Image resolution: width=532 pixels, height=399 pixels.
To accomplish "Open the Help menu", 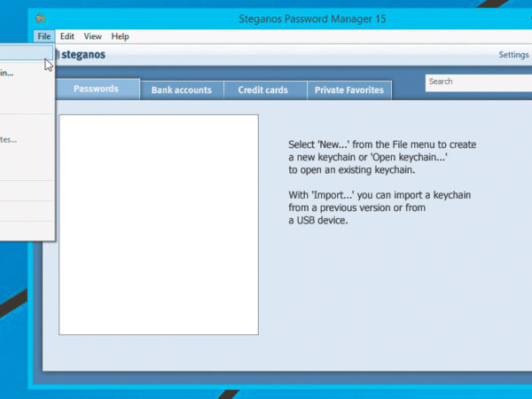I will pos(120,36).
